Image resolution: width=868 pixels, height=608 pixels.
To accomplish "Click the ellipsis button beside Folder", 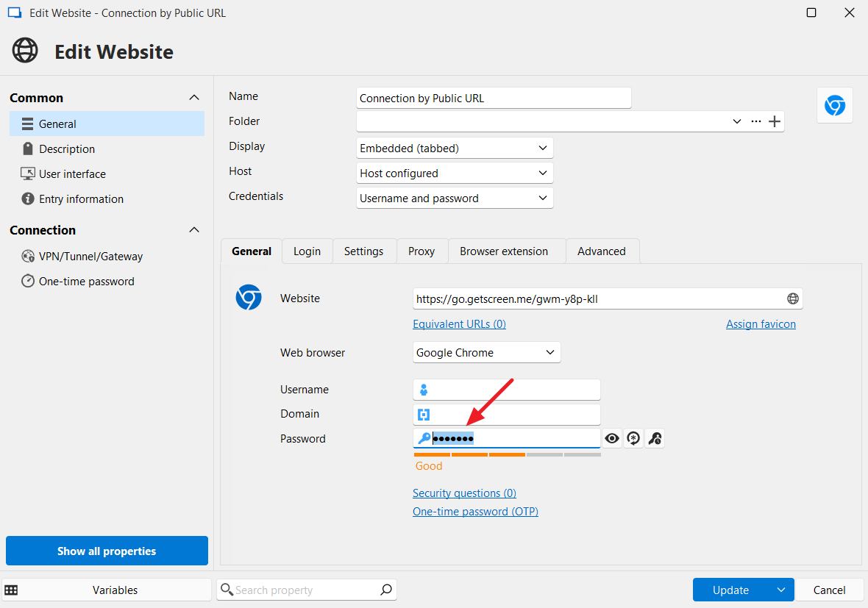I will 755,121.
